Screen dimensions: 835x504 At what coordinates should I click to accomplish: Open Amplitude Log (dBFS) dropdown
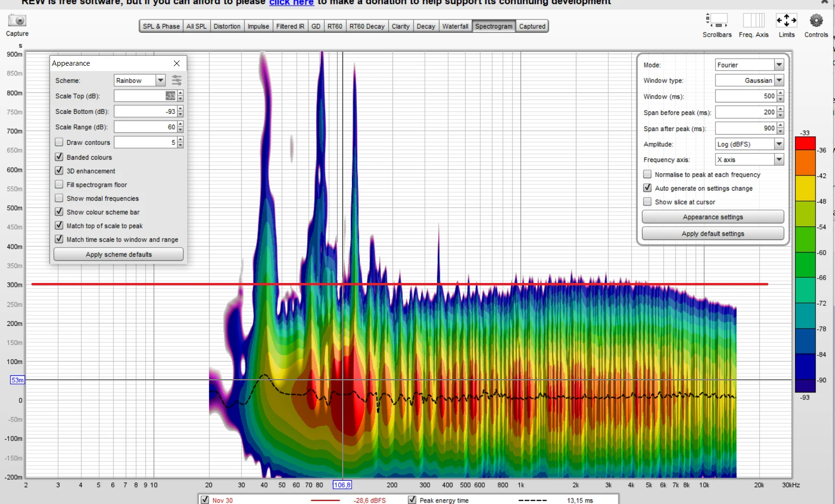779,144
